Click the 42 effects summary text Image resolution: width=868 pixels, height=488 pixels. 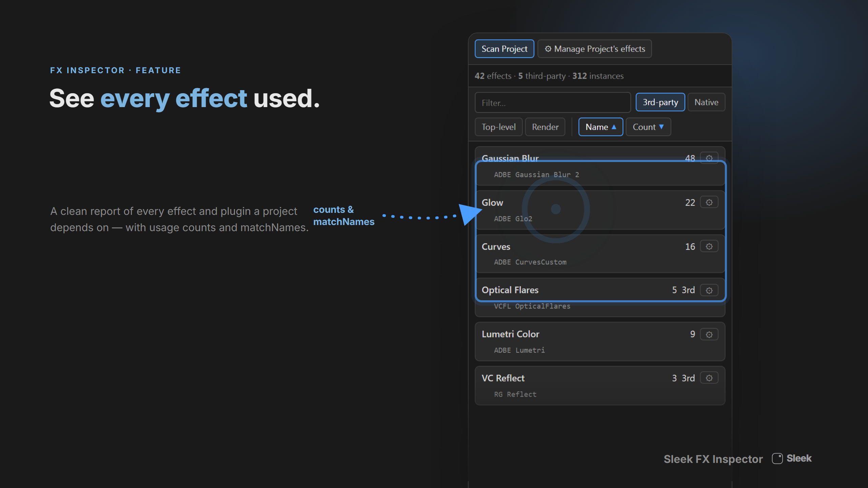[x=493, y=76]
